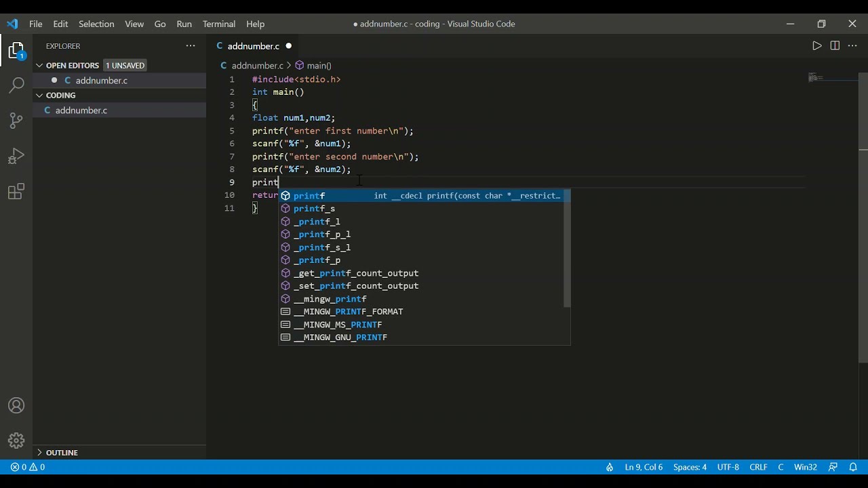This screenshot has width=868, height=488.
Task: Click the Run Code play icon
Action: coord(816,45)
